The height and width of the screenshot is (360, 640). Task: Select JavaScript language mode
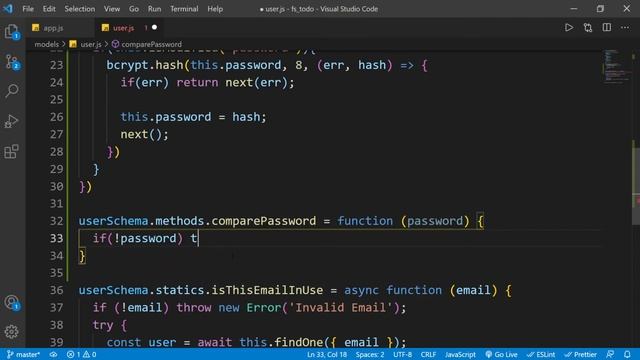[460, 354]
